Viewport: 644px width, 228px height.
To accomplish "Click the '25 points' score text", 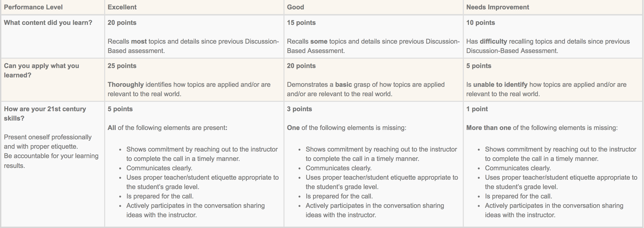I will point(122,66).
